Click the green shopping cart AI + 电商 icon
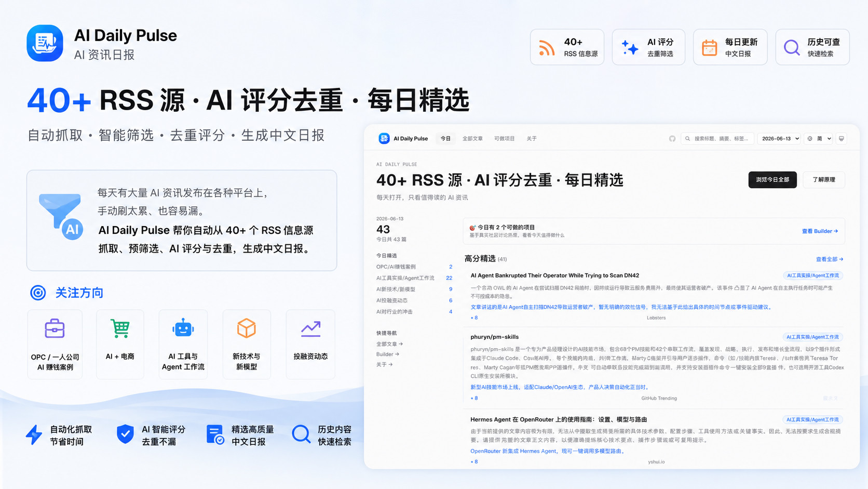 120,328
